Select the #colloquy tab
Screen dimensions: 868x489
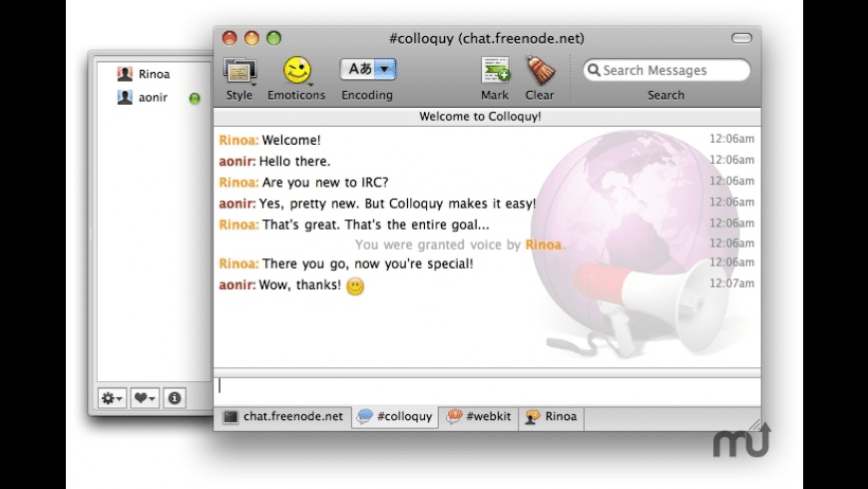pyautogui.click(x=395, y=417)
